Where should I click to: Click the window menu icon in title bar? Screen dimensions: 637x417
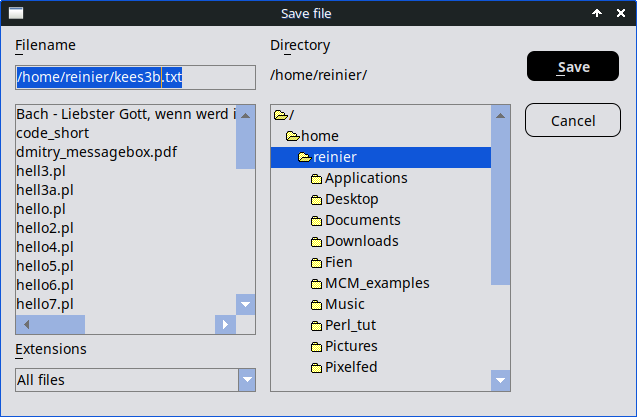(15, 14)
